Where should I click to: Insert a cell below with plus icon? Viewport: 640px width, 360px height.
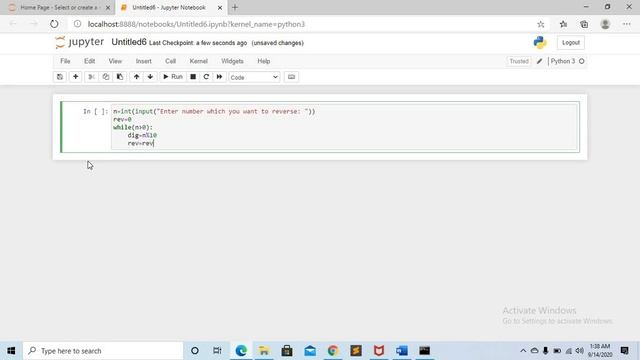(x=76, y=77)
